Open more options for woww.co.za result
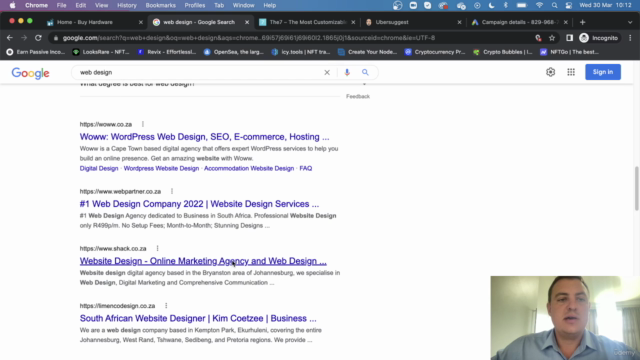This screenshot has width=640, height=360. tap(143, 124)
